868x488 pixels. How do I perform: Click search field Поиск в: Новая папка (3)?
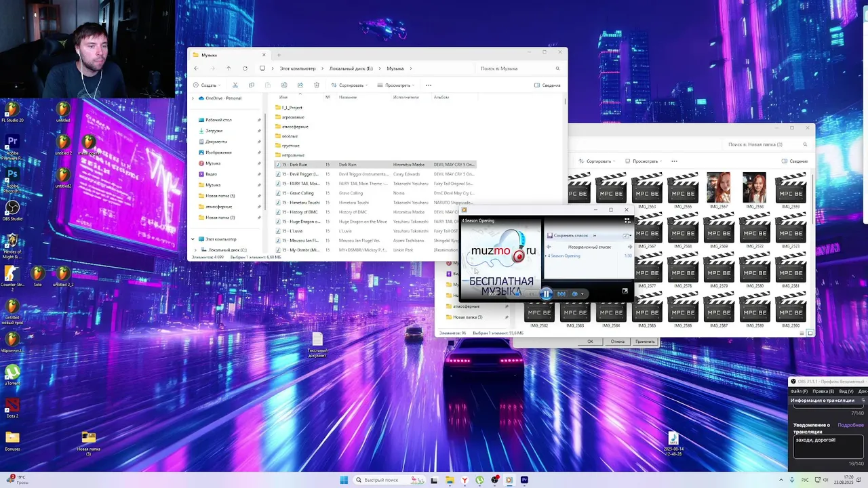767,144
